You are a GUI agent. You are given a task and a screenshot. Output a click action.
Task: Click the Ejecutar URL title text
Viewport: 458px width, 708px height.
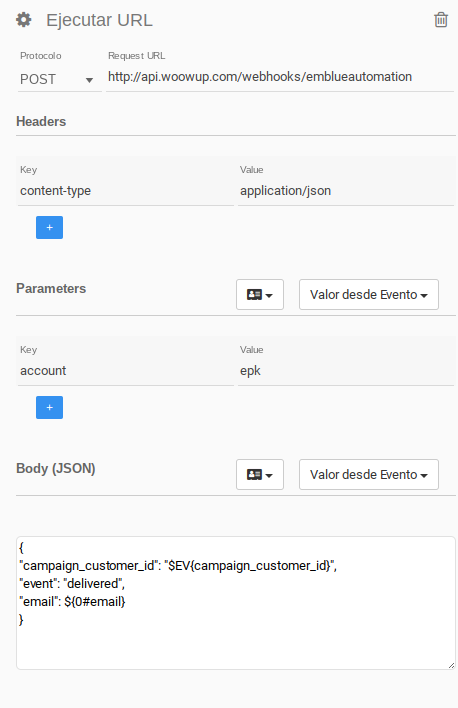[x=99, y=20]
